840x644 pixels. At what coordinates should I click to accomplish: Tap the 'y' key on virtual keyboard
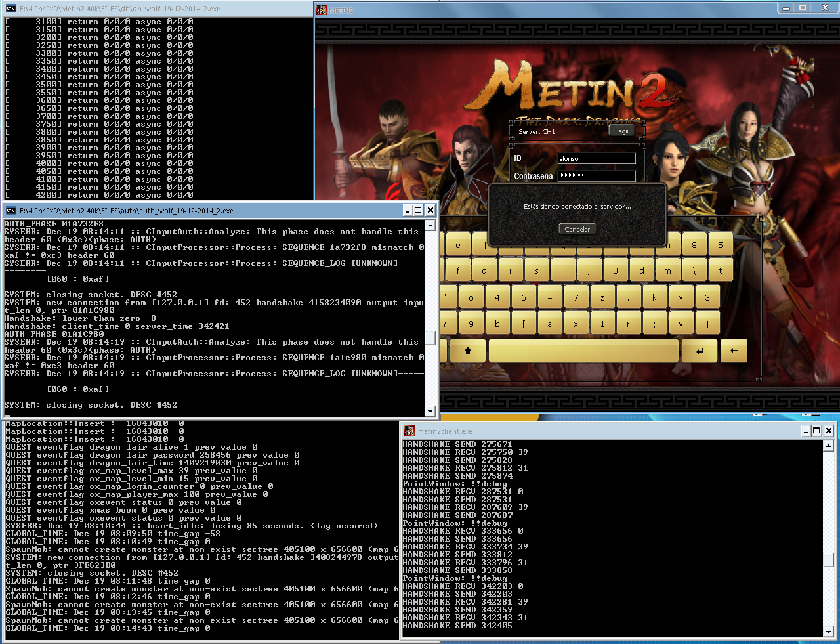click(x=681, y=324)
